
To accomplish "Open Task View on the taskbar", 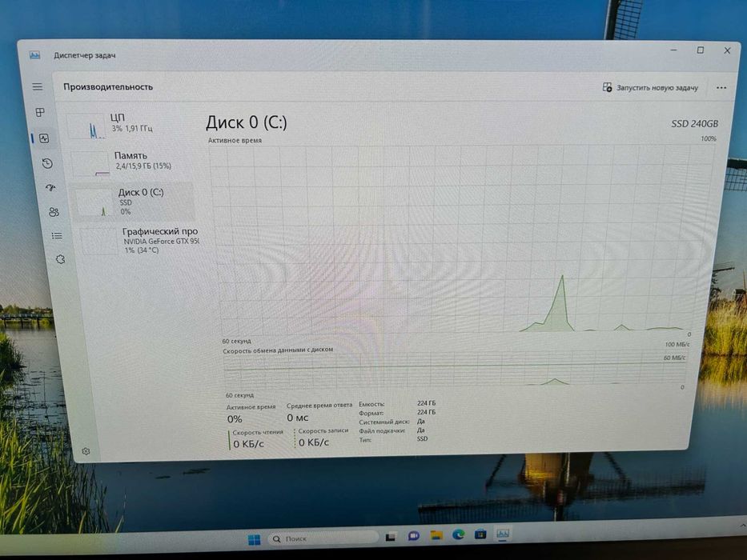I will click(391, 537).
